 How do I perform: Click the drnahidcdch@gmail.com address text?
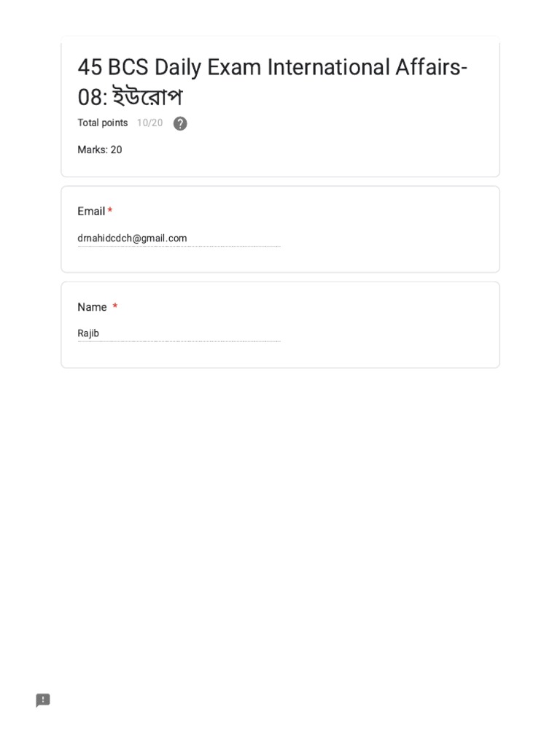[x=133, y=239]
